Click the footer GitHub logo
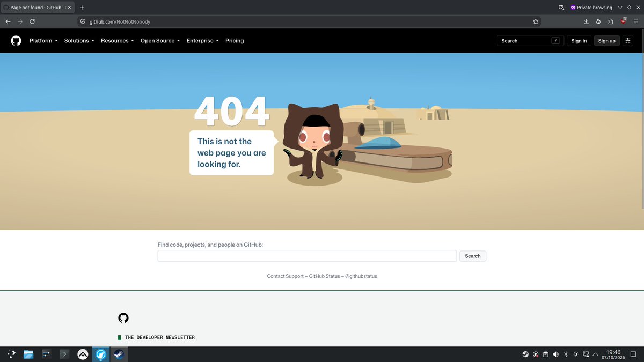644x362 pixels. coord(123,318)
